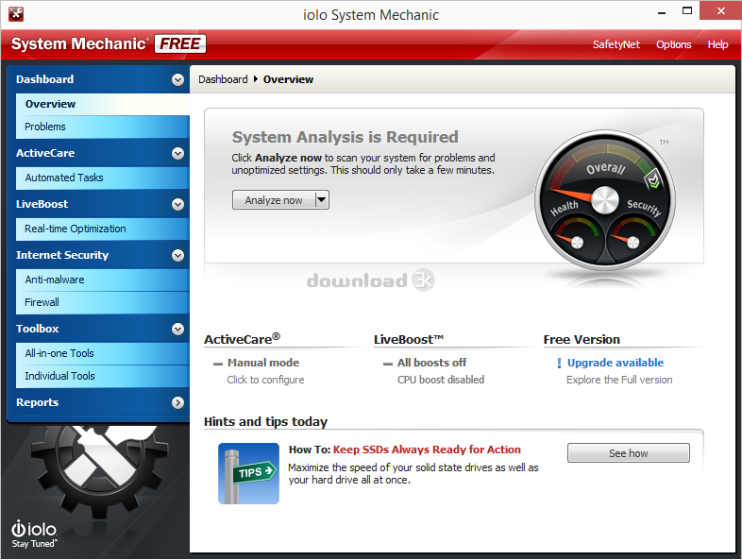Click Explore the Full version text
Screen dimensions: 742x560
(x=619, y=380)
